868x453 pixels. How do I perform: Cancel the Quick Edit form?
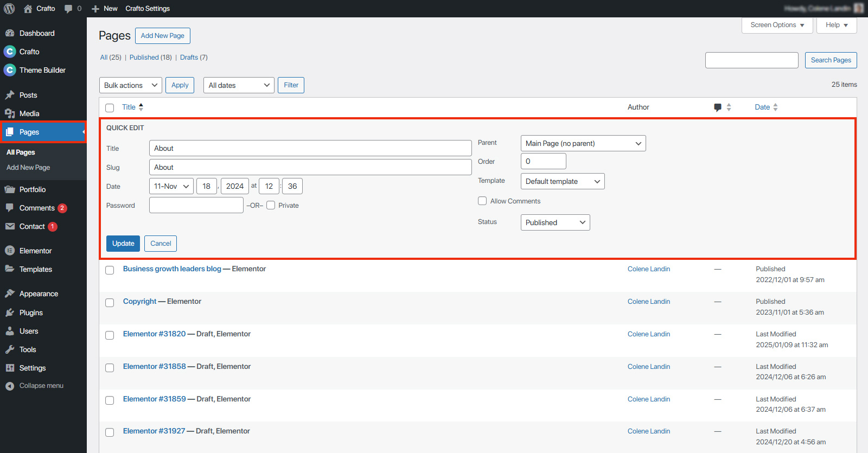161,244
